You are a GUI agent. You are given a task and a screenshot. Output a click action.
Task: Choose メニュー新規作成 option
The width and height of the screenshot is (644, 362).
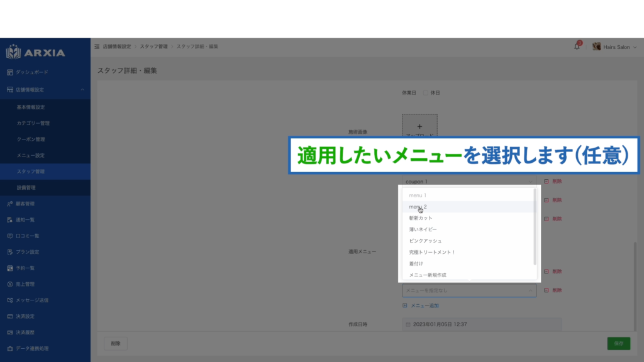[468, 275]
